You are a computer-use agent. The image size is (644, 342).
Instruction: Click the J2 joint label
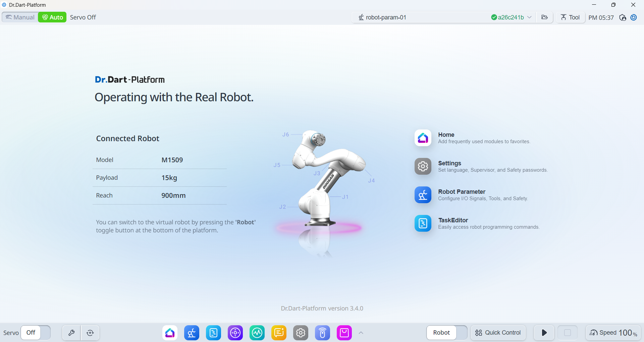282,207
